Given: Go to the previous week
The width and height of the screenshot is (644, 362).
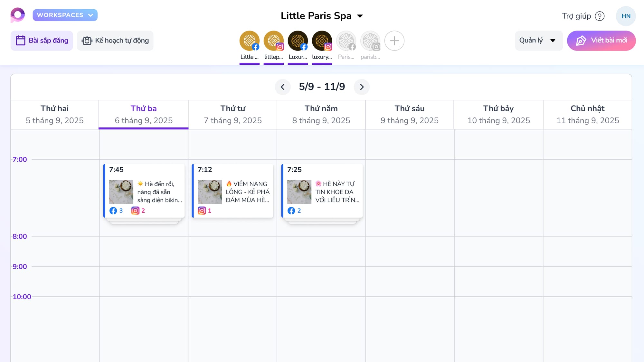Looking at the screenshot, I should pyautogui.click(x=282, y=87).
